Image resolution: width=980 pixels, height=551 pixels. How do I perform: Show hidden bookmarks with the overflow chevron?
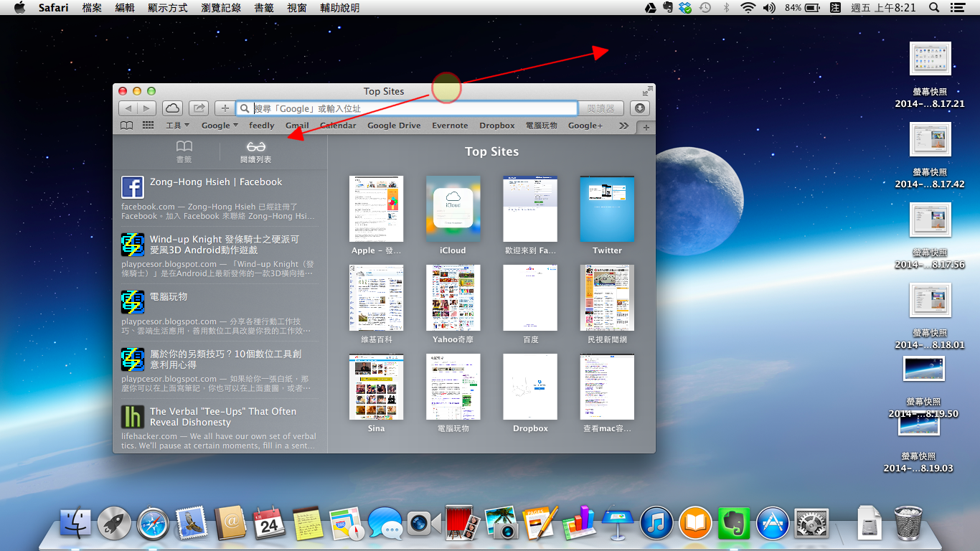[623, 126]
